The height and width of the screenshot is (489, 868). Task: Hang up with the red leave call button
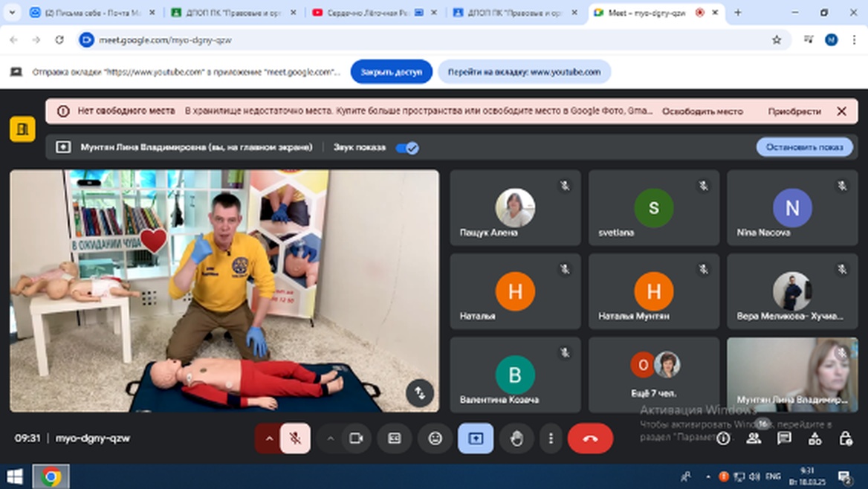(590, 438)
